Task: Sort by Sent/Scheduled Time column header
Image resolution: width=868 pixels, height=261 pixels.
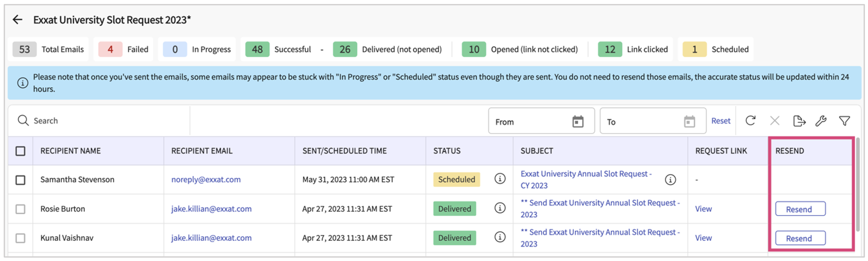Action: click(x=344, y=151)
